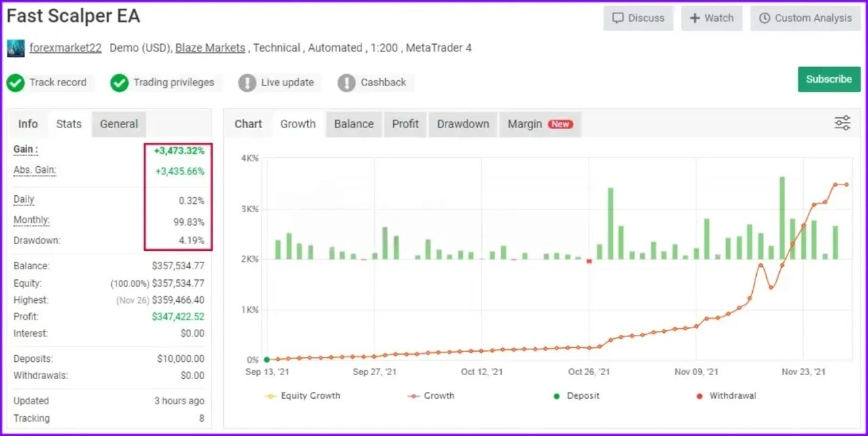Follow the Blaze Markets broker link
Screen dimensions: 868x436
pyautogui.click(x=210, y=48)
